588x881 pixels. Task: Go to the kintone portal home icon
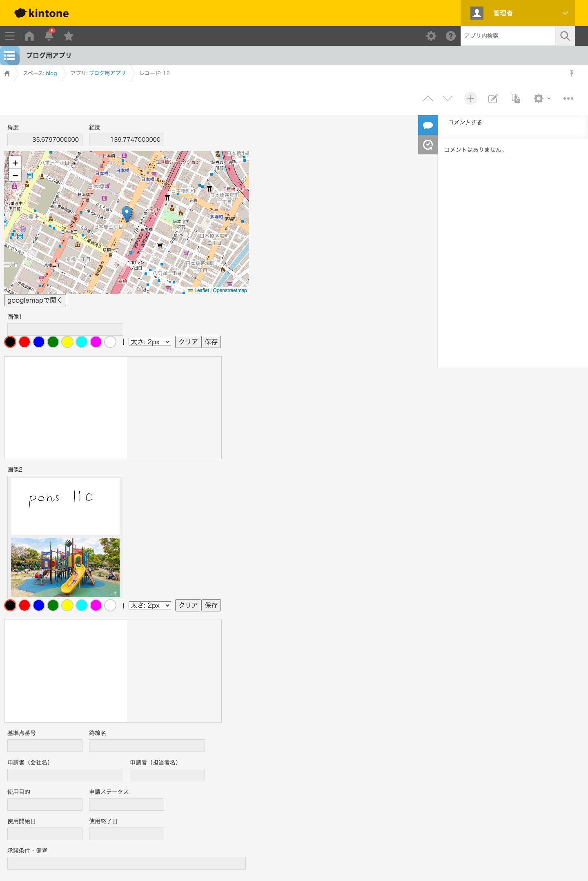pos(29,36)
